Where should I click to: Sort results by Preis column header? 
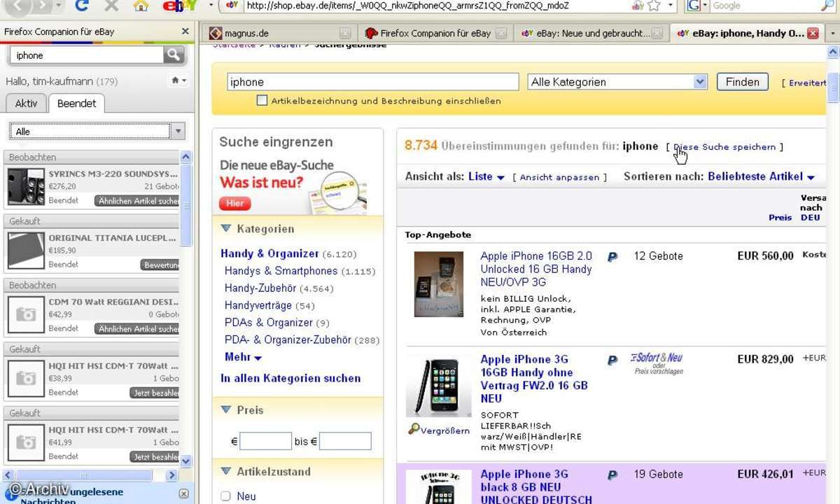pyautogui.click(x=780, y=217)
